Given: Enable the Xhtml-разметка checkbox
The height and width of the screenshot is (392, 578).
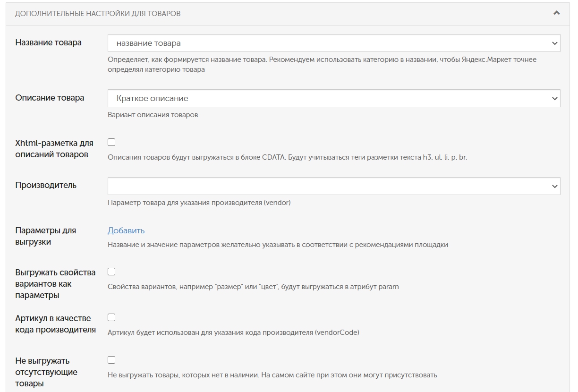Looking at the screenshot, I should 111,142.
